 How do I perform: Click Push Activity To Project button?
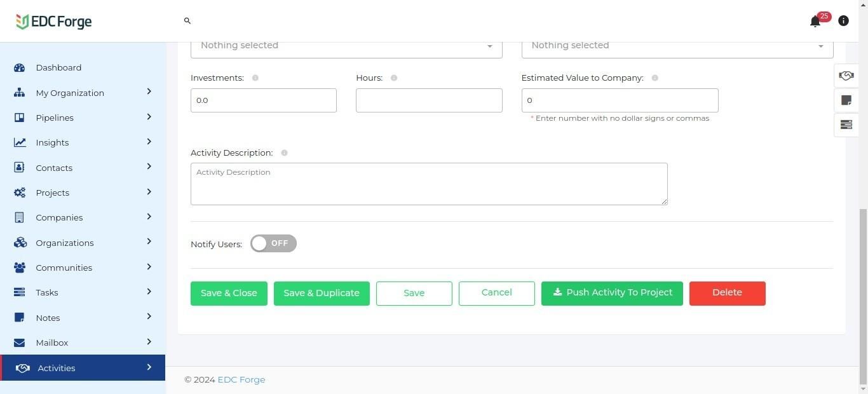pyautogui.click(x=612, y=293)
